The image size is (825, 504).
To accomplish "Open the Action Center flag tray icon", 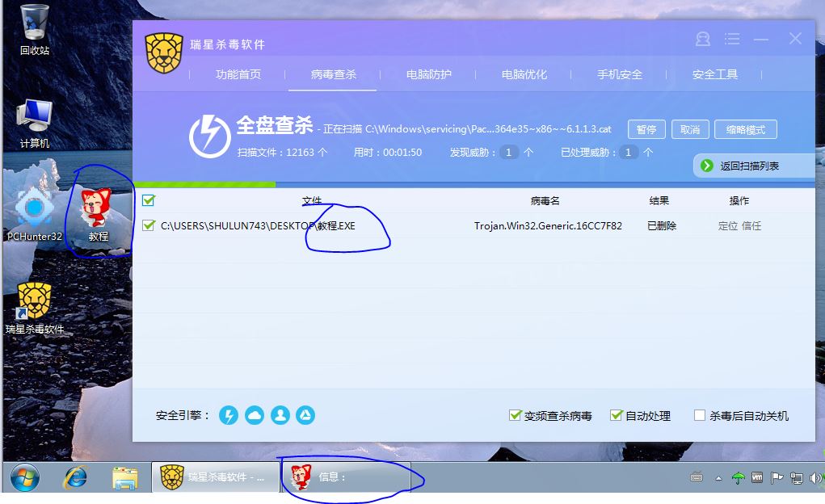I will [777, 477].
